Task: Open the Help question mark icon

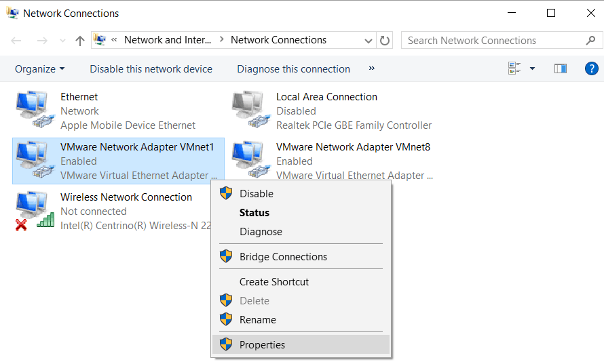Action: pos(591,68)
